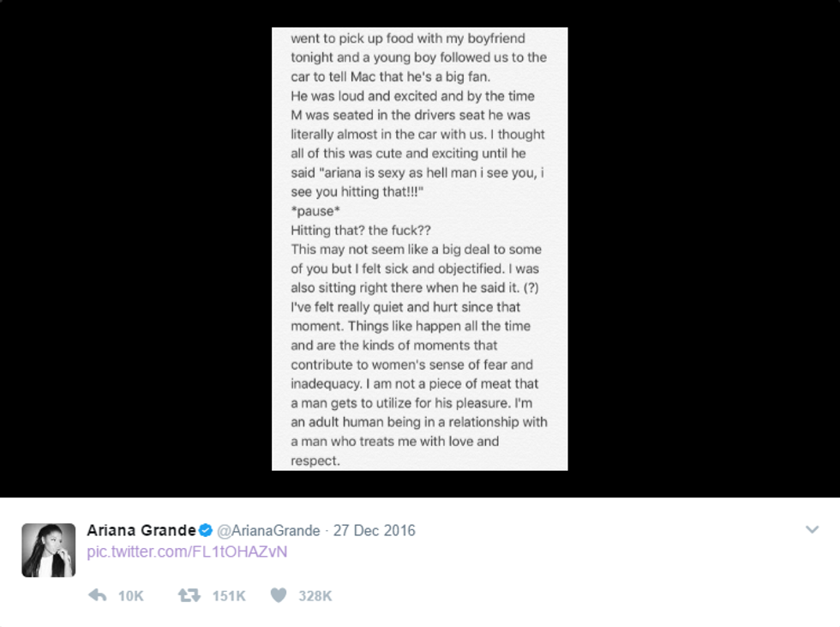The image size is (840, 627).
Task: Click the 151K retweets count
Action: [x=229, y=596]
